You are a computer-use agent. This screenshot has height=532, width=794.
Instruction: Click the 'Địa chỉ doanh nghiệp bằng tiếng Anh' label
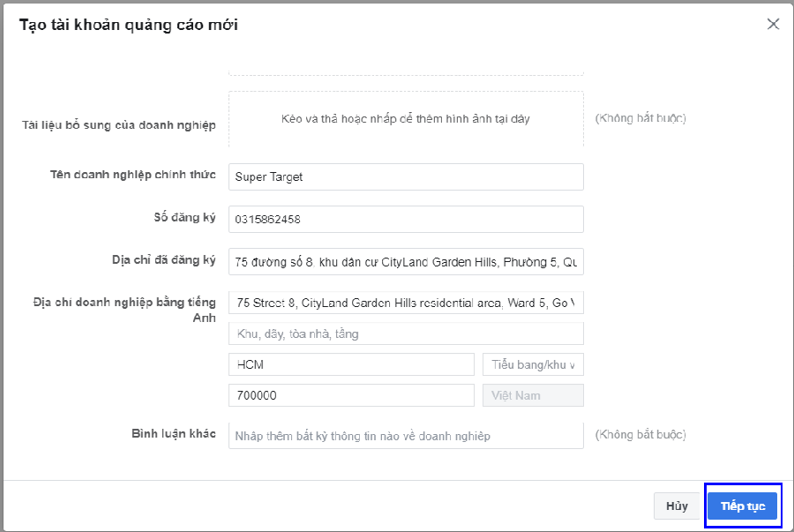point(124,310)
